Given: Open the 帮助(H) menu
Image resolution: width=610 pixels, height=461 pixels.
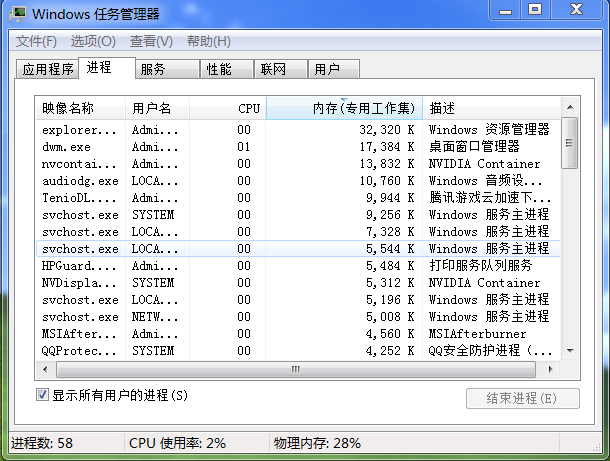Looking at the screenshot, I should (x=209, y=41).
